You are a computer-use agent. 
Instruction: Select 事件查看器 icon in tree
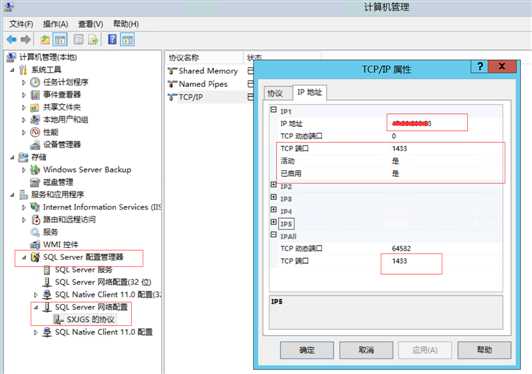pyautogui.click(x=35, y=95)
